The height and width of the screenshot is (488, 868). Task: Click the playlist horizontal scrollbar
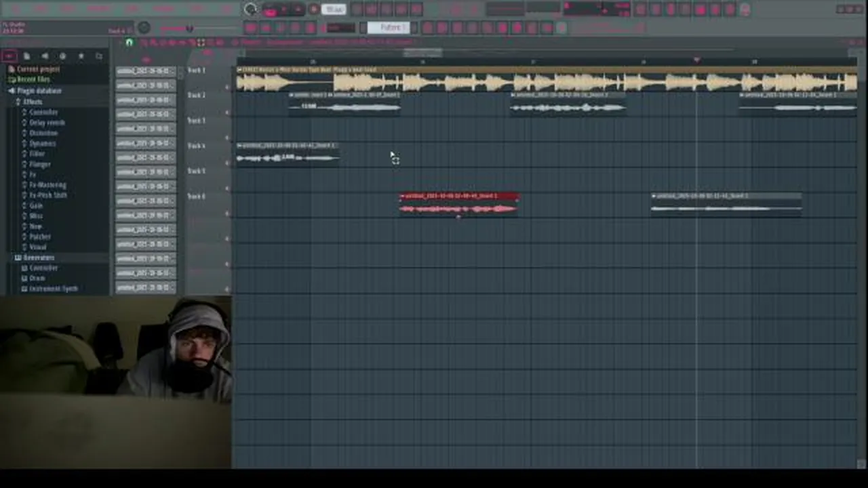pos(422,52)
